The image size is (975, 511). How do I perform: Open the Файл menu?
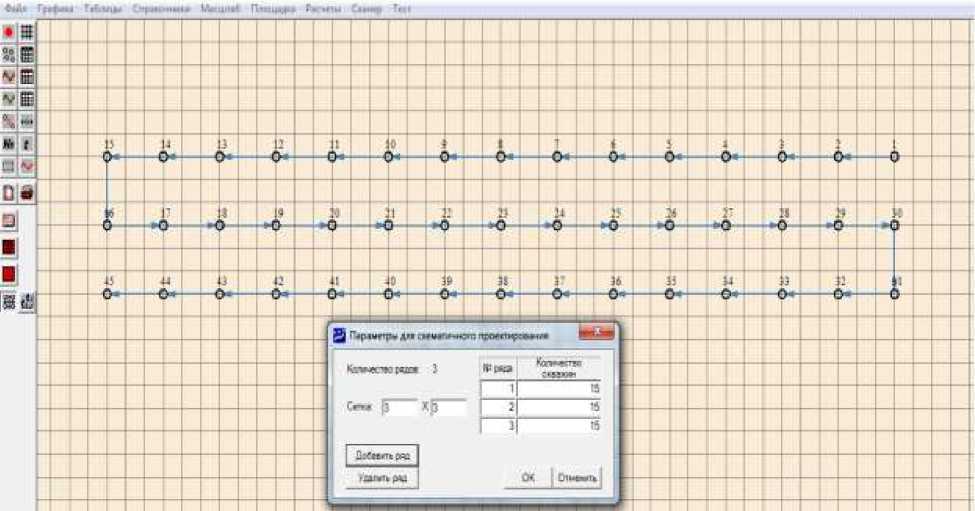16,9
